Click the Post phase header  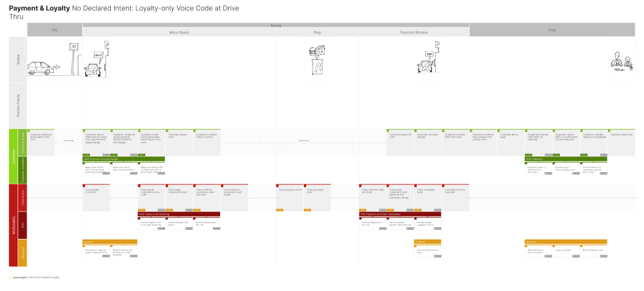point(552,30)
